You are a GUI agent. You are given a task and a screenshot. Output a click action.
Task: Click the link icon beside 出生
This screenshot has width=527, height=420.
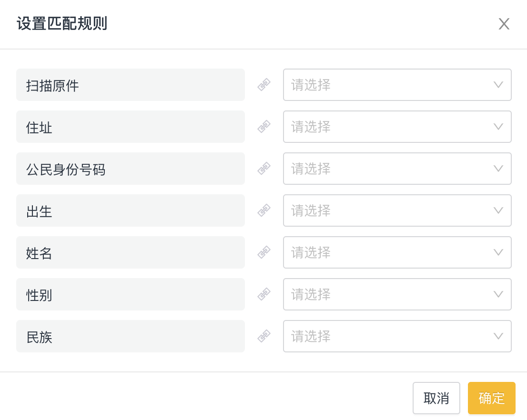point(264,210)
